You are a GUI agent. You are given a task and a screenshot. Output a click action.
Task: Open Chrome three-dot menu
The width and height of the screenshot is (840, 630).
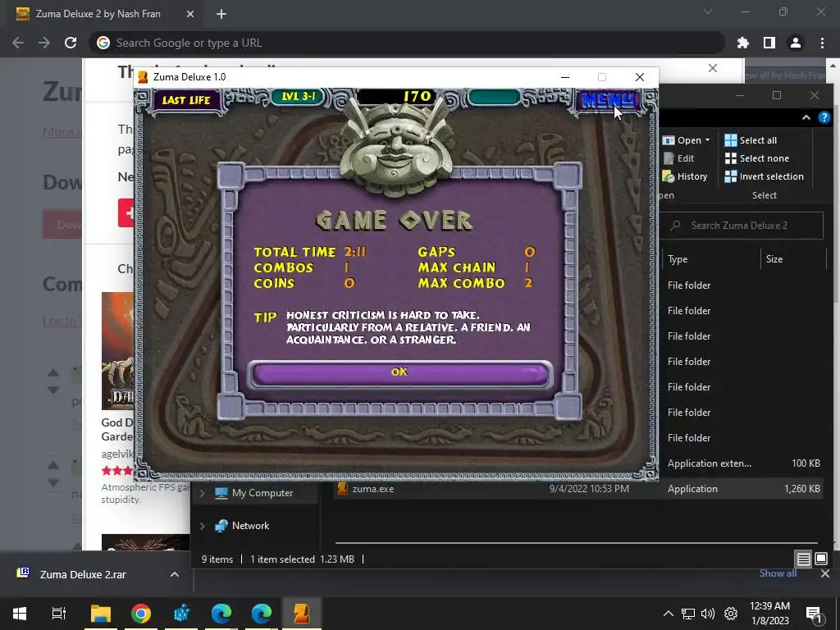(822, 43)
